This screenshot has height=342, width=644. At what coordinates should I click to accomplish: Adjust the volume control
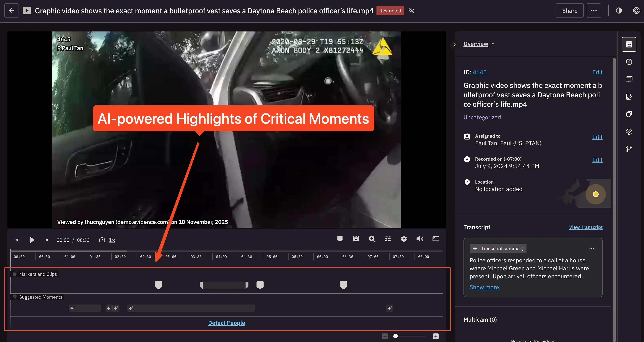[420, 239]
